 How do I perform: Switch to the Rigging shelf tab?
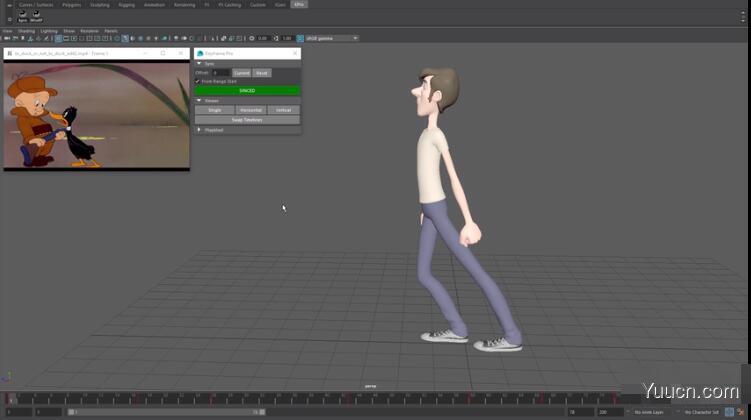pos(126,5)
